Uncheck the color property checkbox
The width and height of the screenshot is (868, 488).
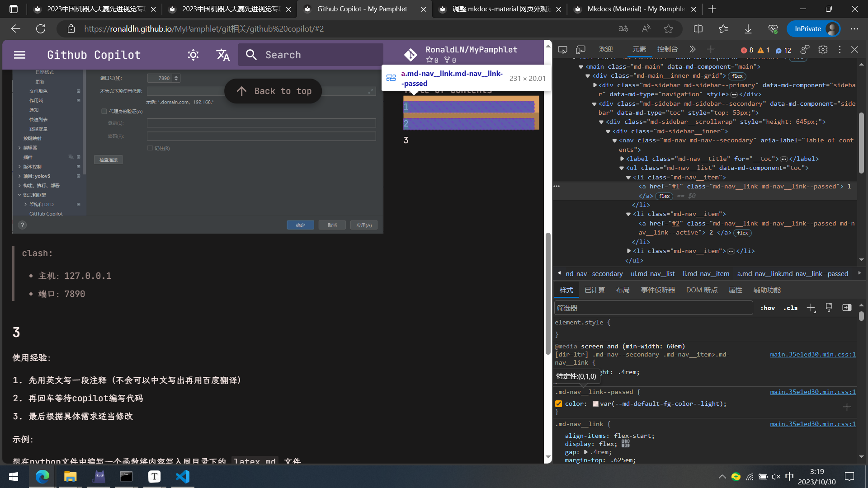pyautogui.click(x=559, y=404)
